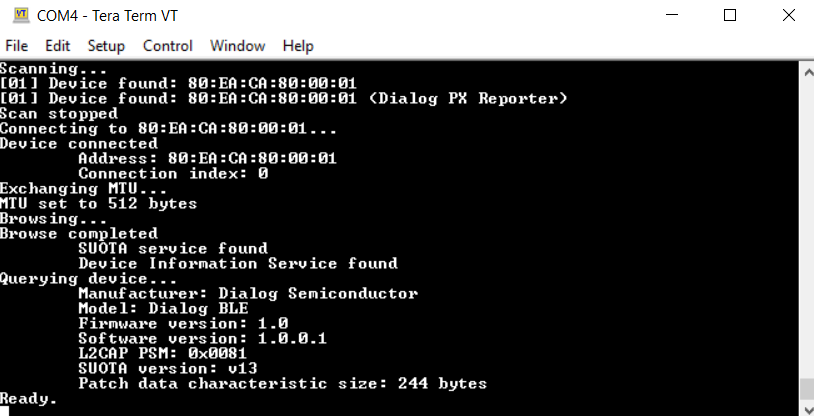Click 'Patch data characteristic size: 244 bytes'
The width and height of the screenshot is (814, 416).
(282, 384)
